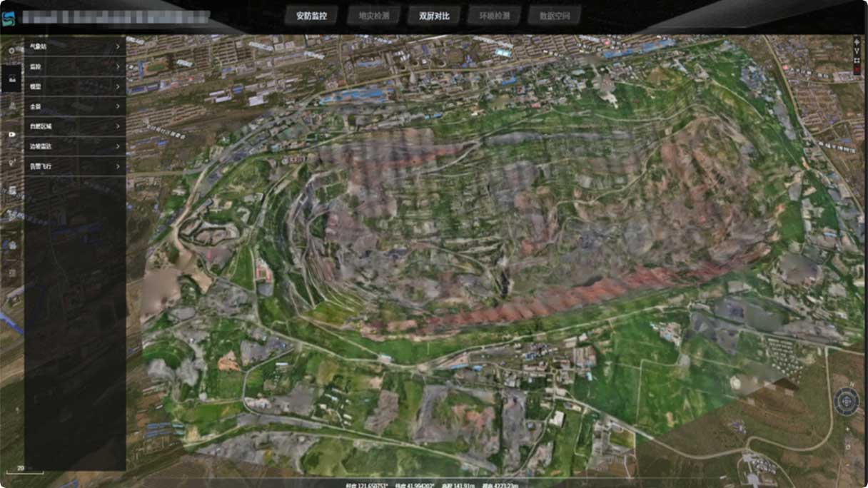Open the 双屏对比 tab
Image resolution: width=868 pixels, height=488 pixels.
(434, 16)
